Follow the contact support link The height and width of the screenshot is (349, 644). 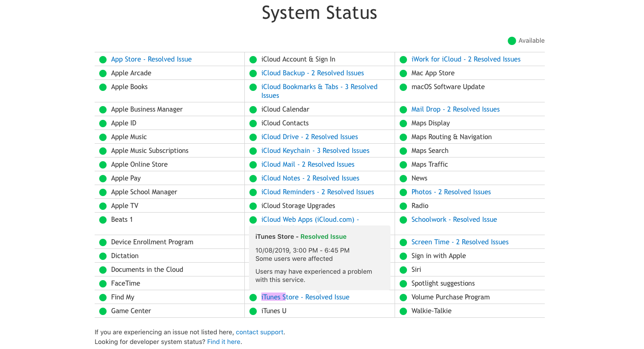[x=260, y=332]
